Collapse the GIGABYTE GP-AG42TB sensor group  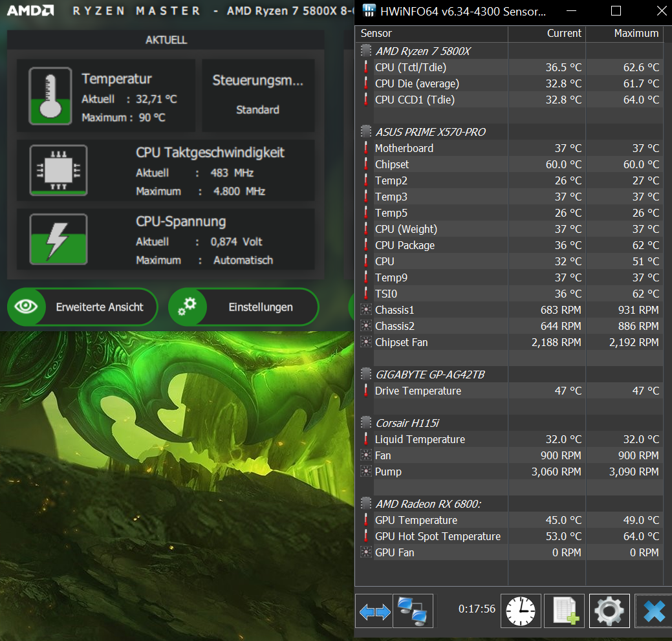point(366,375)
